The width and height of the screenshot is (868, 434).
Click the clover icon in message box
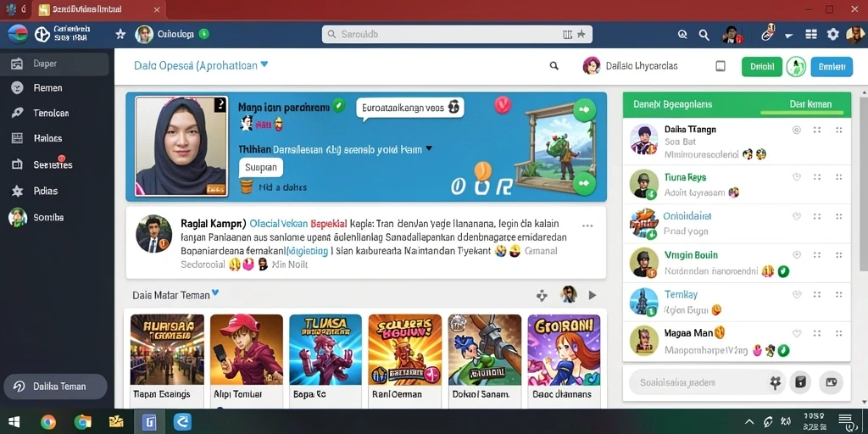pos(775,382)
